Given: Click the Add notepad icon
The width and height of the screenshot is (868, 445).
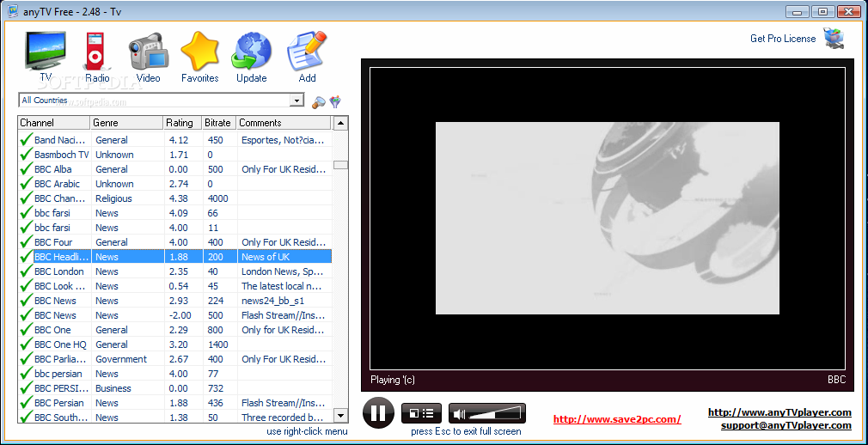Looking at the screenshot, I should click(x=307, y=51).
